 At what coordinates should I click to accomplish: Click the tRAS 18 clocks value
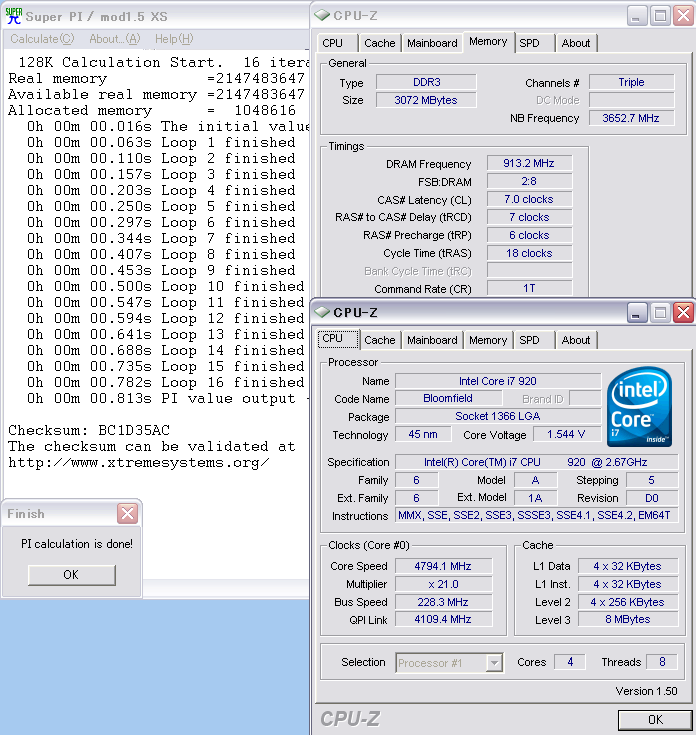point(529,253)
